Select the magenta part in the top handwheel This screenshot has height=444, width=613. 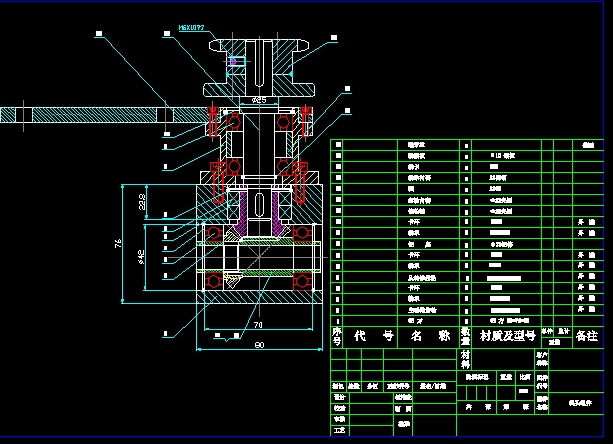click(236, 61)
